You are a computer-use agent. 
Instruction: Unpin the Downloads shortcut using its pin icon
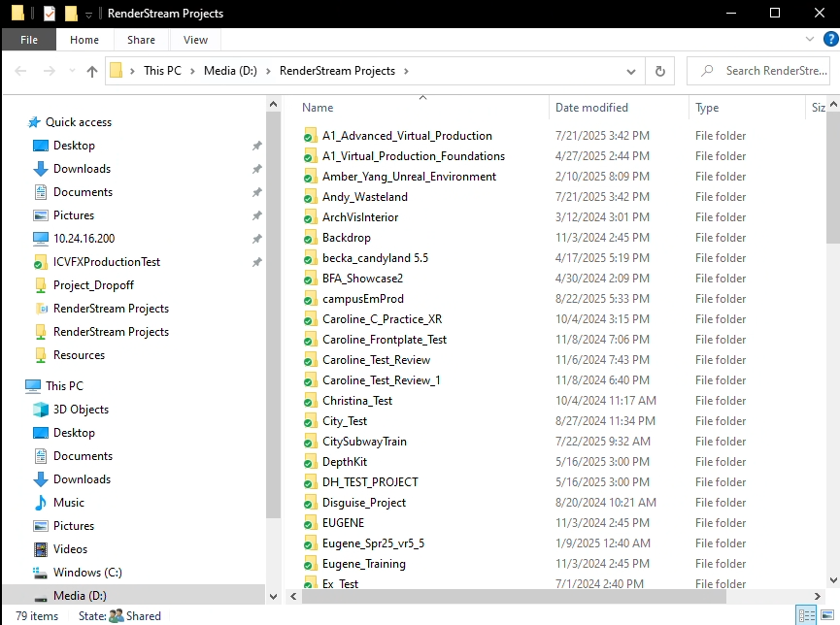click(x=256, y=168)
